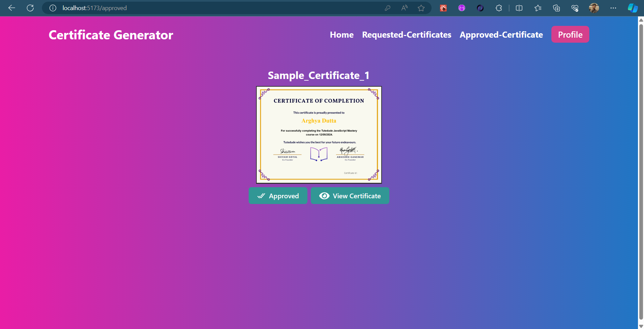Open the Extensions puzzle piece menu
This screenshot has height=329, width=644.
(499, 8)
